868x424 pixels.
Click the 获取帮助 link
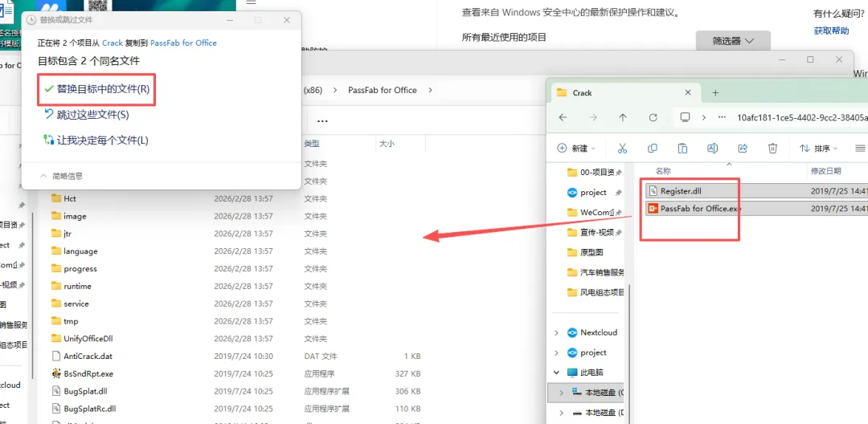click(831, 31)
